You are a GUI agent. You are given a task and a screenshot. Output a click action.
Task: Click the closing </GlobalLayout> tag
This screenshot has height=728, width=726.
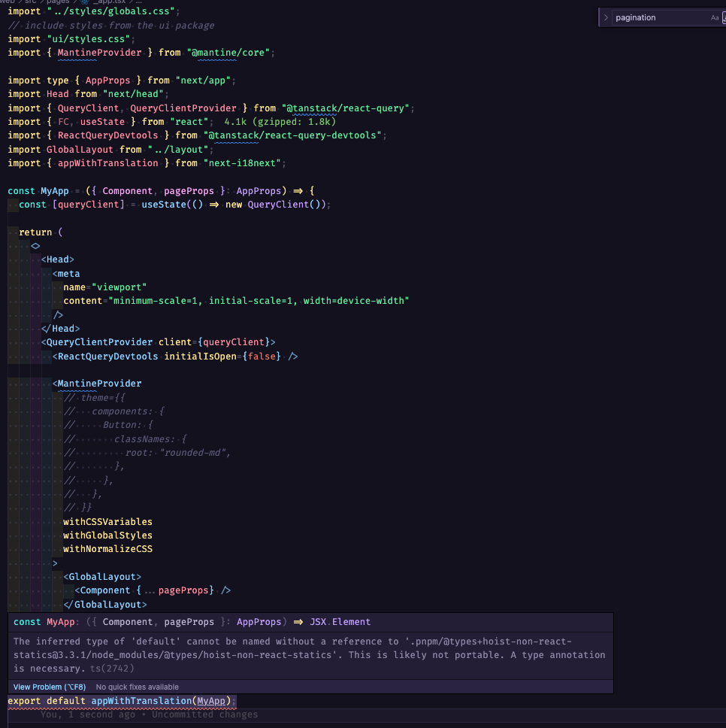coord(104,605)
